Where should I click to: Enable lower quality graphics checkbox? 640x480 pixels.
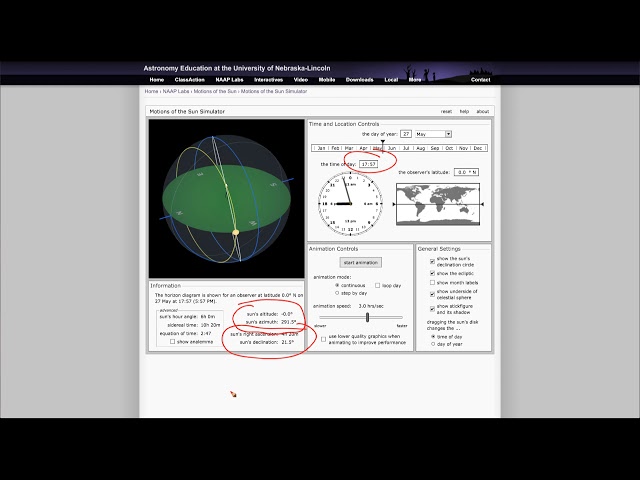pos(323,339)
